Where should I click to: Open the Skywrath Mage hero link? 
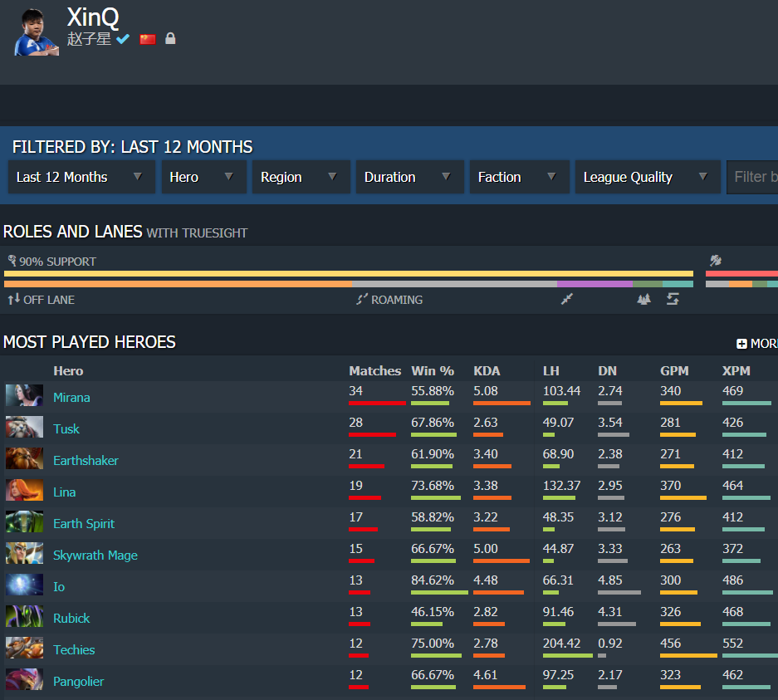pos(95,555)
